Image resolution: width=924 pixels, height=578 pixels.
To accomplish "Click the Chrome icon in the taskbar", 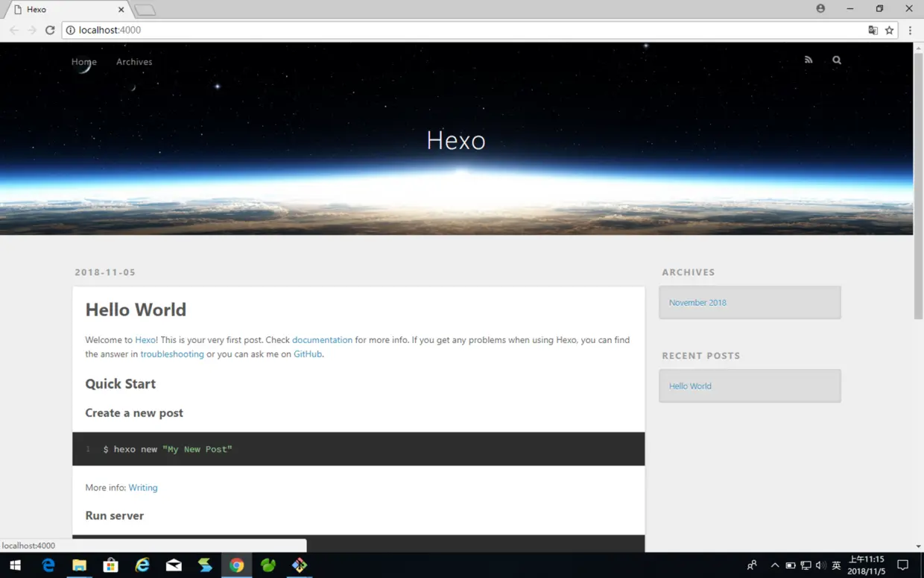I will pos(236,565).
